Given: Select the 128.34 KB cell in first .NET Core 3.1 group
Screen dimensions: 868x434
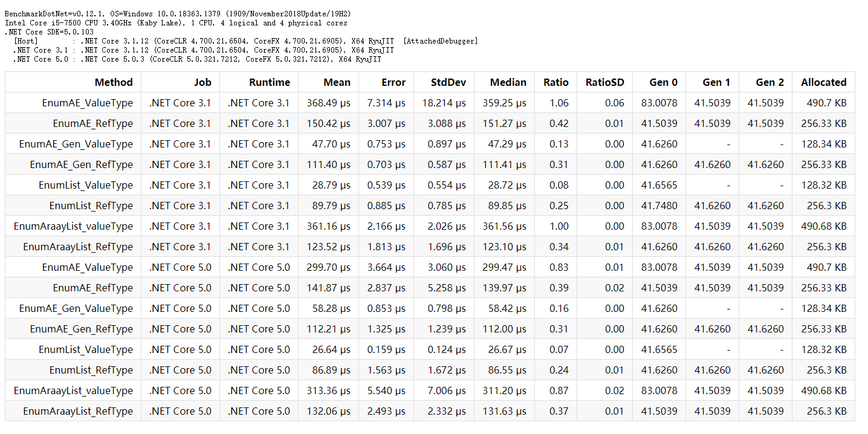Looking at the screenshot, I should tap(826, 144).
